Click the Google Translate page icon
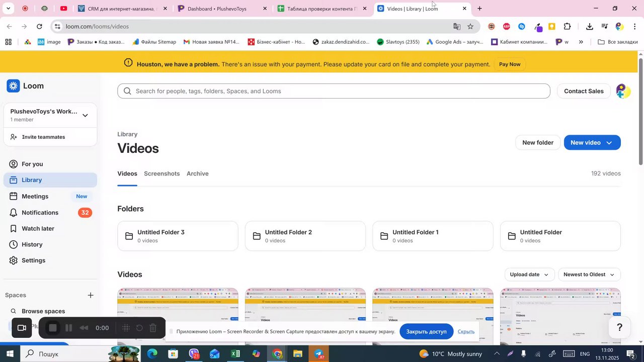 click(457, 26)
